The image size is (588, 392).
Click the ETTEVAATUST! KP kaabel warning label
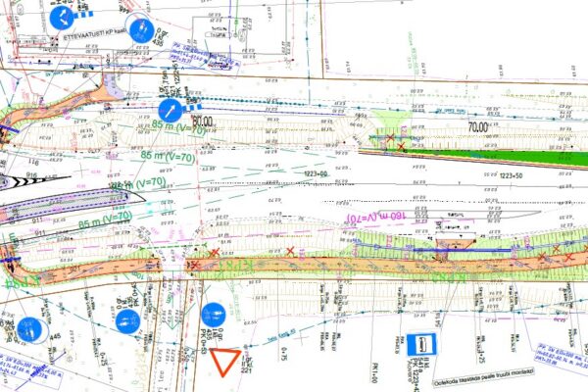coord(88,32)
